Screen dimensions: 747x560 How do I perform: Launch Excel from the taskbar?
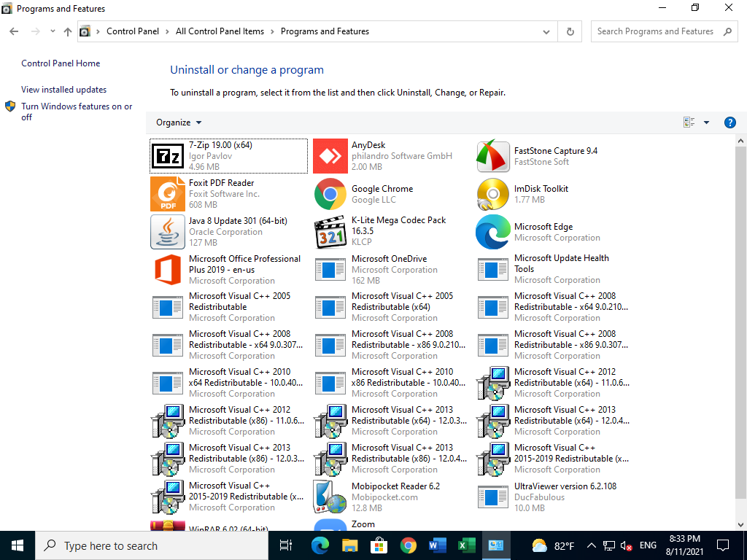467,545
